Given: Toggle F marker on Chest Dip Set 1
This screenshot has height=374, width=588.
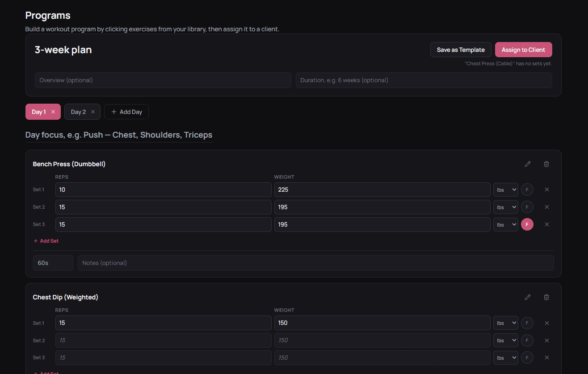Looking at the screenshot, I should pyautogui.click(x=527, y=323).
